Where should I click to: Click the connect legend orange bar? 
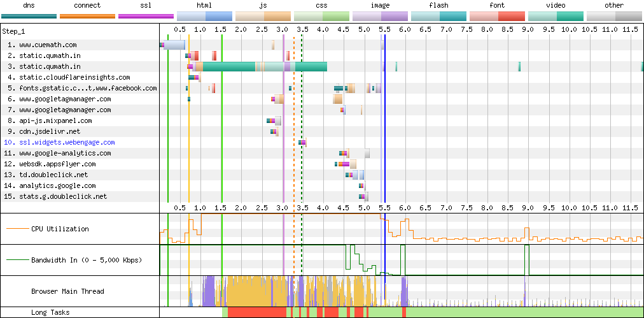(87, 16)
